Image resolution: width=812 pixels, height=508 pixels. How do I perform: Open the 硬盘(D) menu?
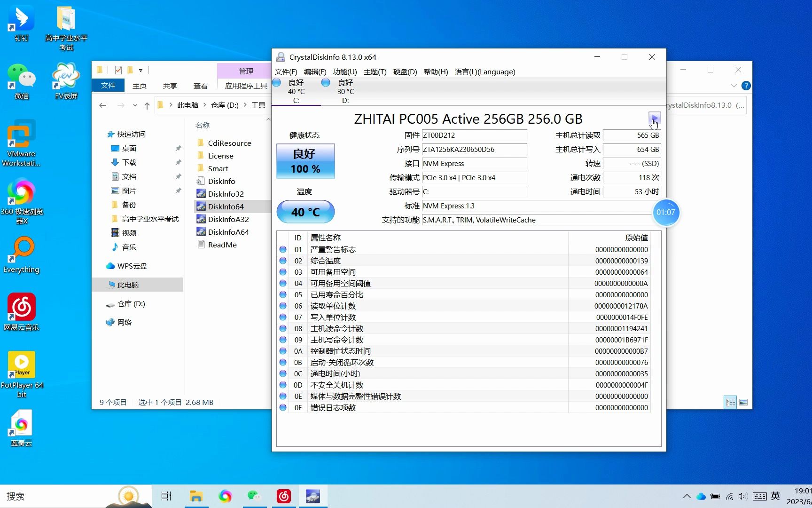coord(405,71)
